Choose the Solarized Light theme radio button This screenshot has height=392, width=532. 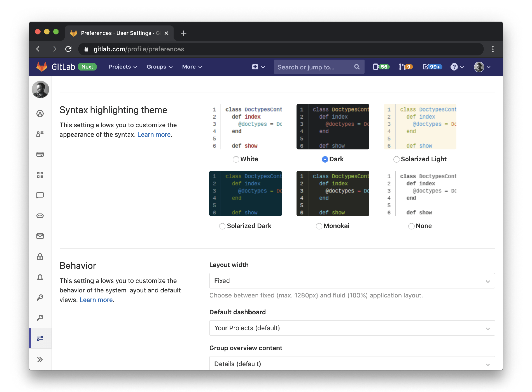[396, 159]
